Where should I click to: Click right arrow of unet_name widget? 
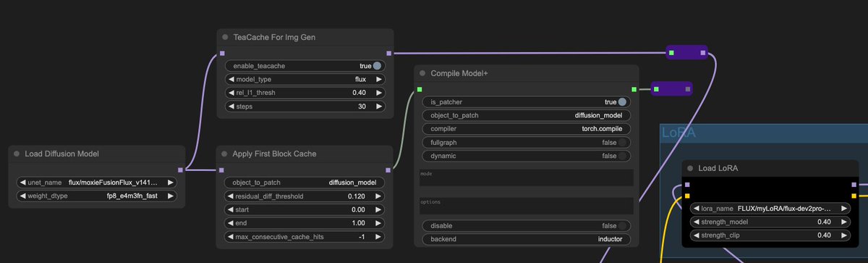point(171,183)
